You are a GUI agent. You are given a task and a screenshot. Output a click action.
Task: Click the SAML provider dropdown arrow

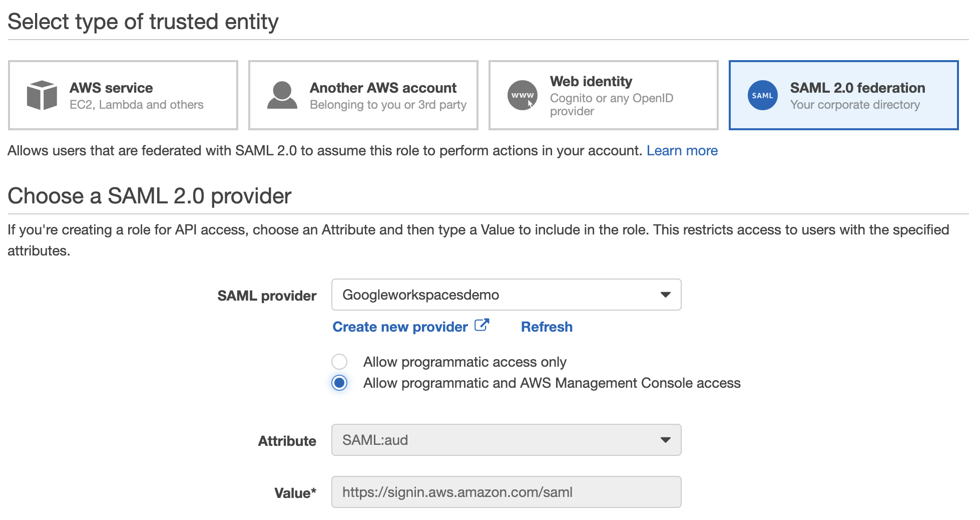click(x=665, y=295)
